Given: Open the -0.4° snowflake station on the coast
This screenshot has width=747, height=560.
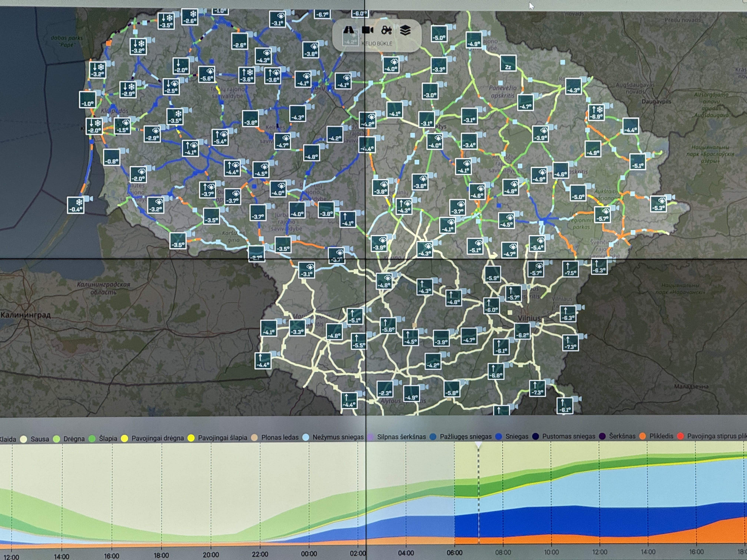Looking at the screenshot, I should 76,206.
